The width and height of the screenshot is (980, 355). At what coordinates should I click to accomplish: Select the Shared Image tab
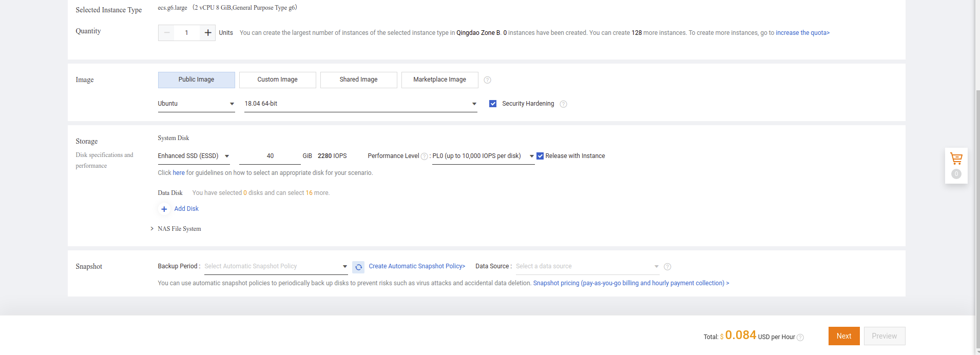[x=359, y=80]
